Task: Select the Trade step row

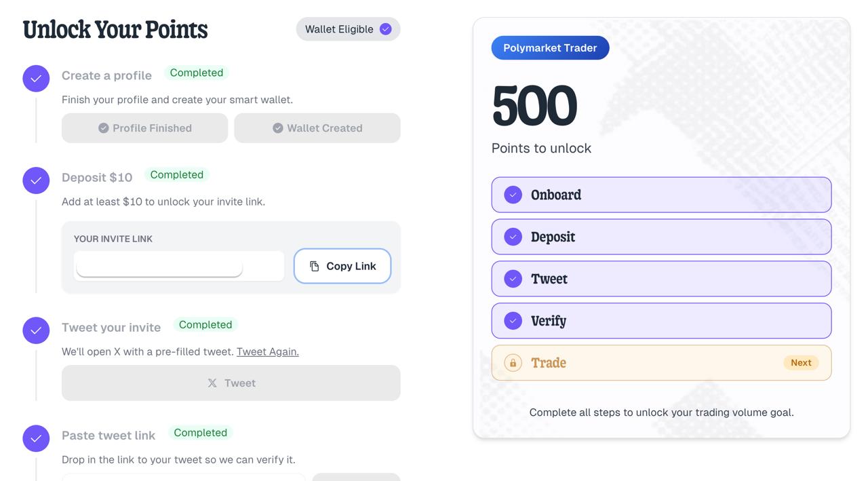Action: [x=661, y=363]
